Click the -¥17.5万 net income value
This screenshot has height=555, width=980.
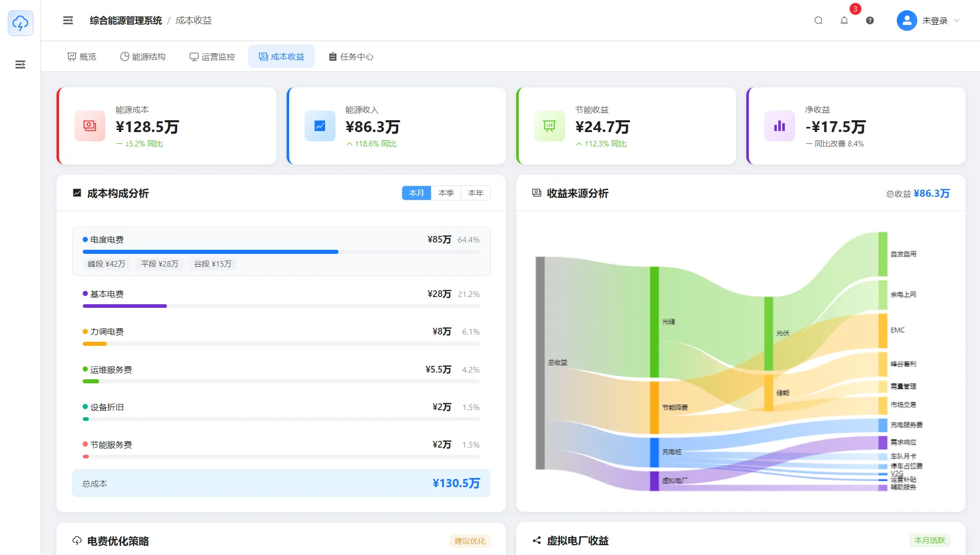click(836, 127)
